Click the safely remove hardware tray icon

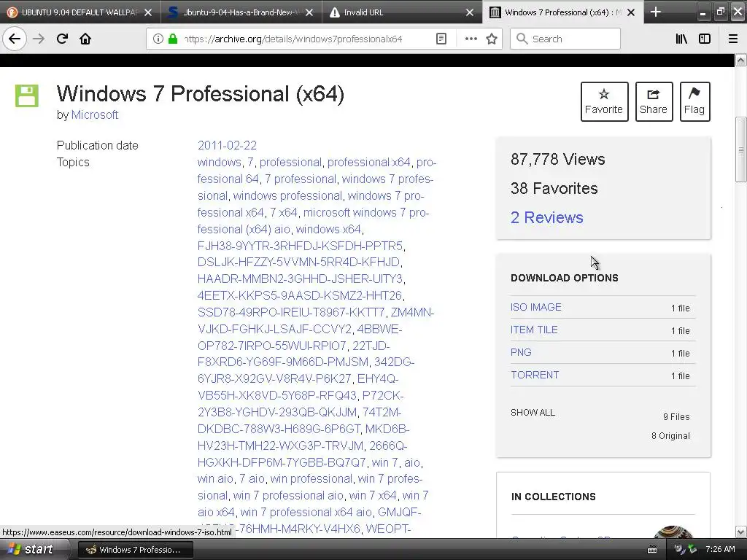(692, 549)
